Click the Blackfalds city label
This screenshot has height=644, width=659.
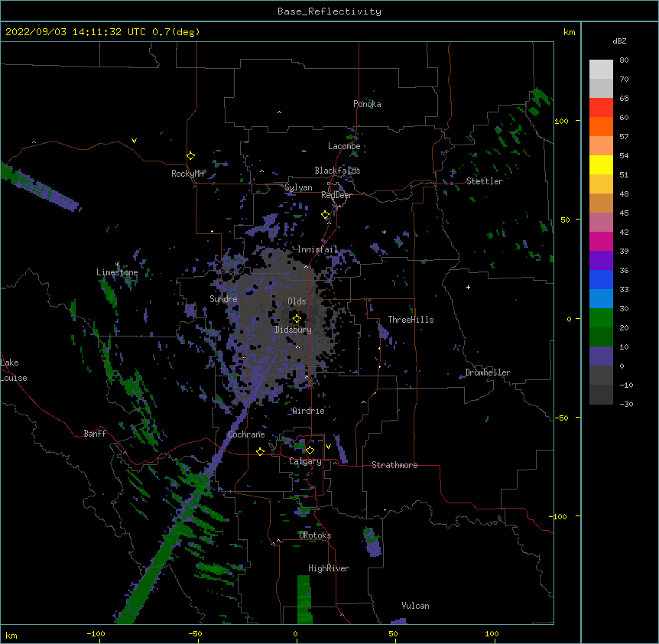point(337,171)
